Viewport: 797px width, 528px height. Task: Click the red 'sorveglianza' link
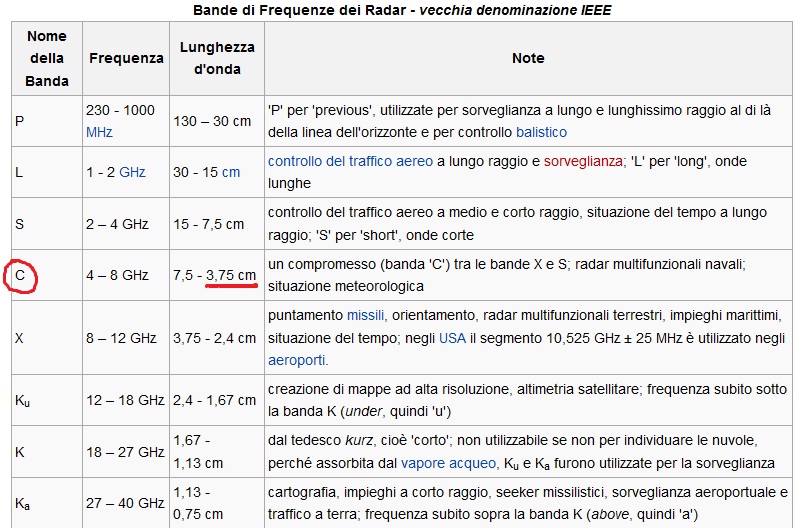583,161
